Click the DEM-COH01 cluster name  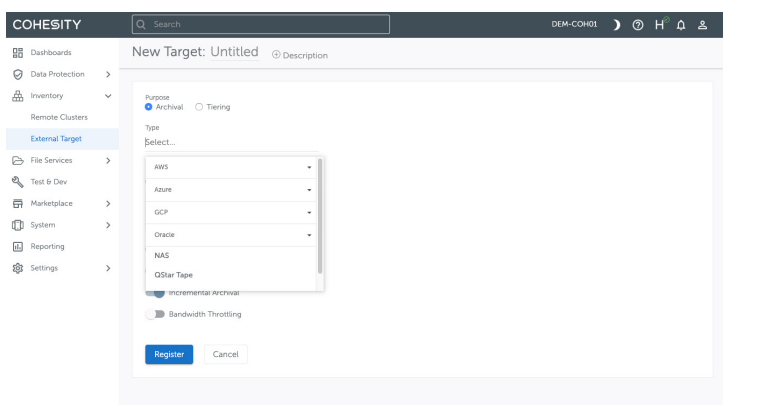[x=574, y=24]
